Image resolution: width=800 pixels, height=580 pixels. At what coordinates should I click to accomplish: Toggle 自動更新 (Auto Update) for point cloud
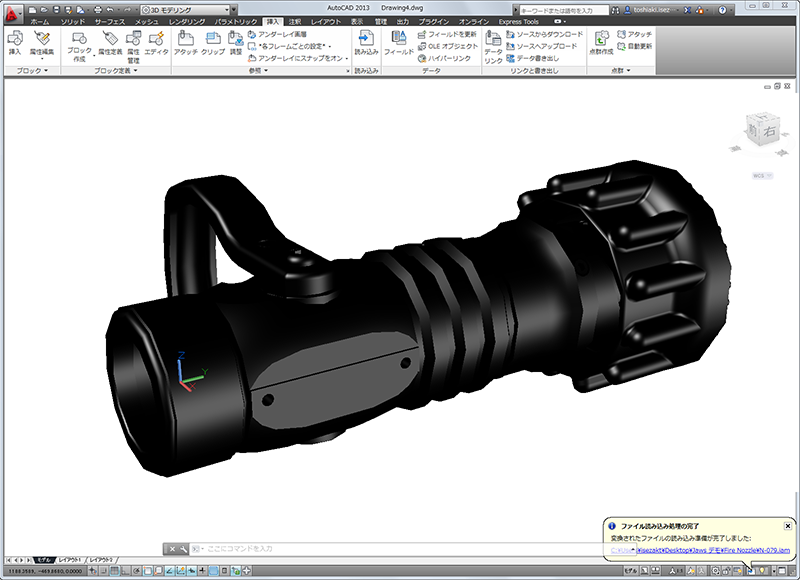tap(634, 46)
